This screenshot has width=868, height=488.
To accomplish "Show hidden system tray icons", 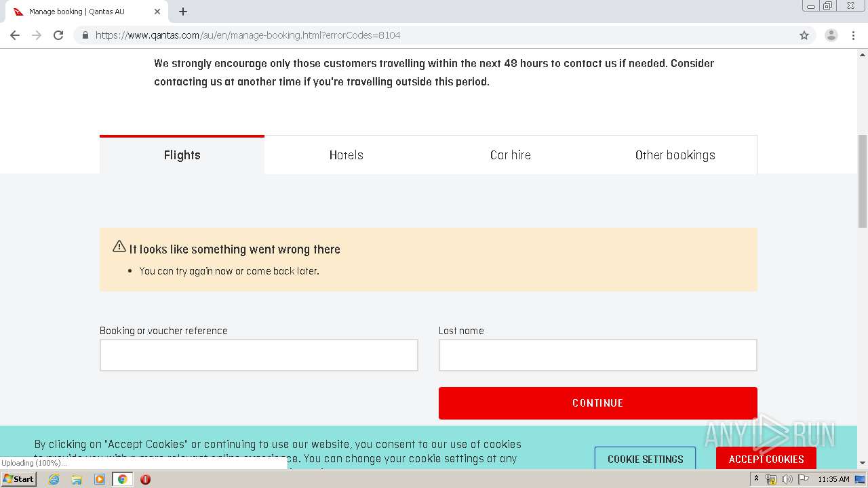I will click(x=756, y=479).
